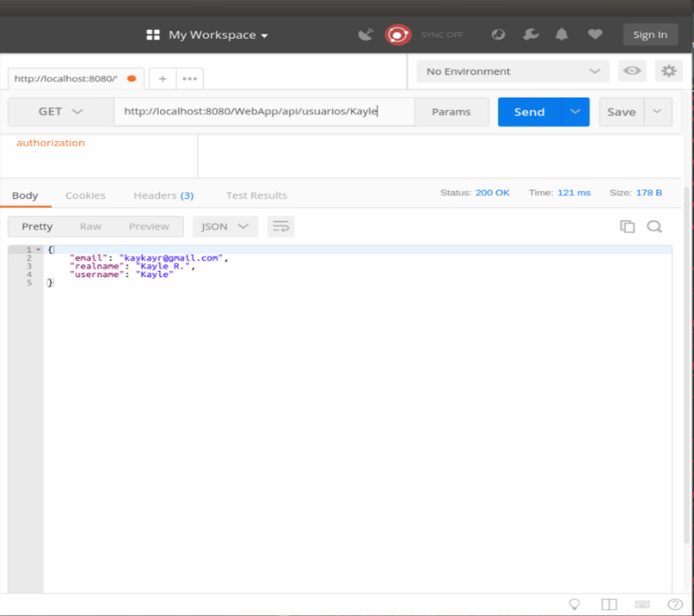The width and height of the screenshot is (694, 616).
Task: Add a new request tab
Action: click(163, 78)
